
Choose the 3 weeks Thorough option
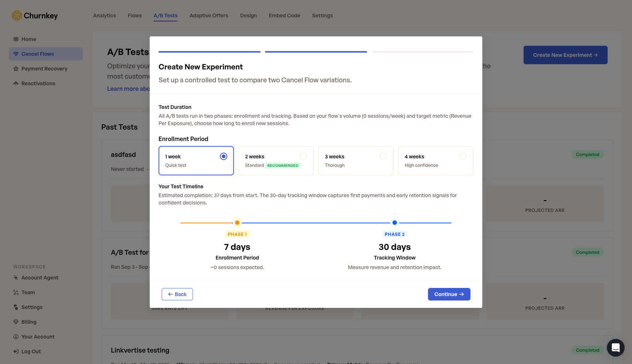[356, 161]
